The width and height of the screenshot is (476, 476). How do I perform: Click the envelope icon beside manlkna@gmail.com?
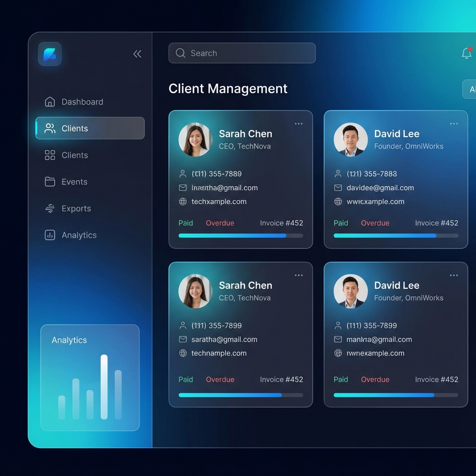[338, 339]
